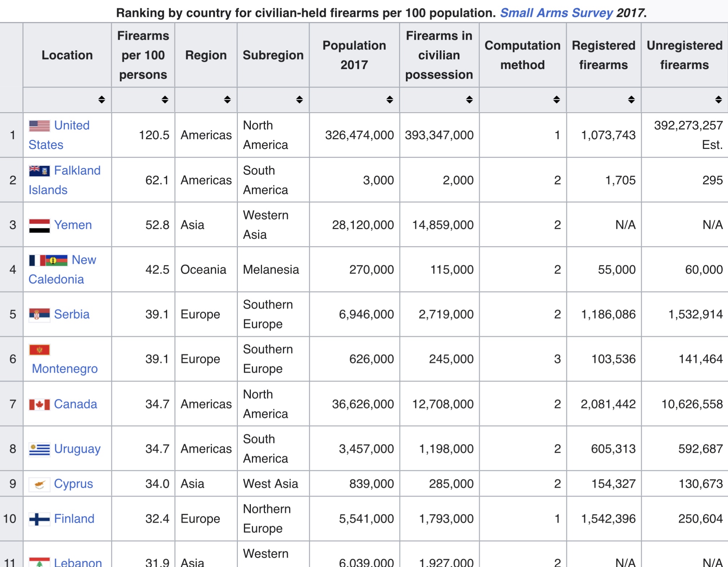Open the Montenegro country link
728x567 pixels.
pos(65,369)
